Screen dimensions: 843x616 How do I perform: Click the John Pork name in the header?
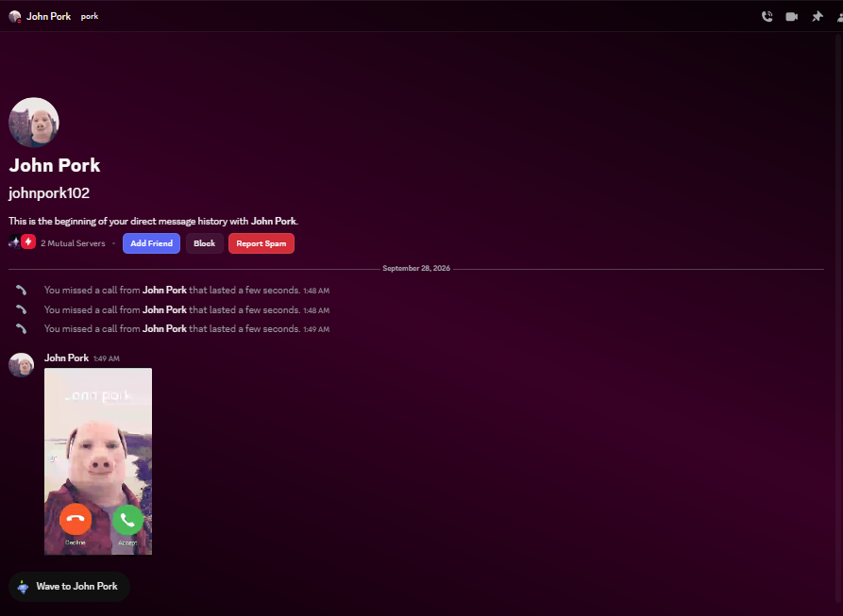pyautogui.click(x=49, y=17)
